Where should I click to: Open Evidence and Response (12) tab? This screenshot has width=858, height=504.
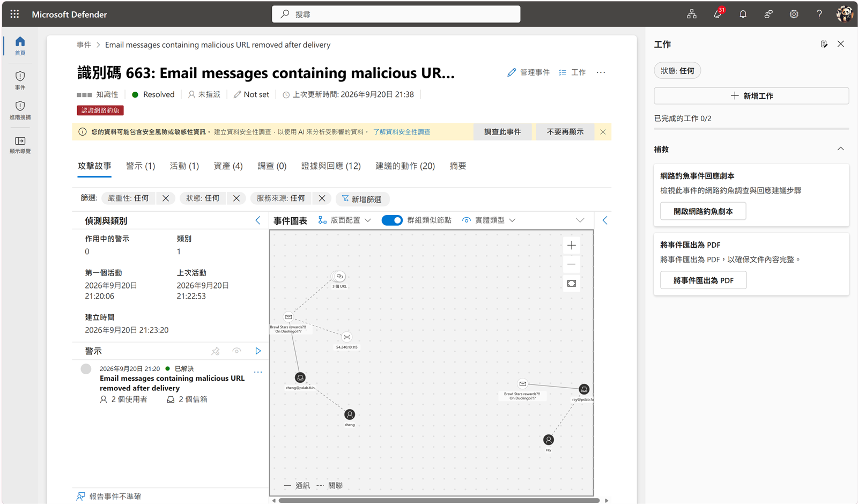(x=331, y=166)
